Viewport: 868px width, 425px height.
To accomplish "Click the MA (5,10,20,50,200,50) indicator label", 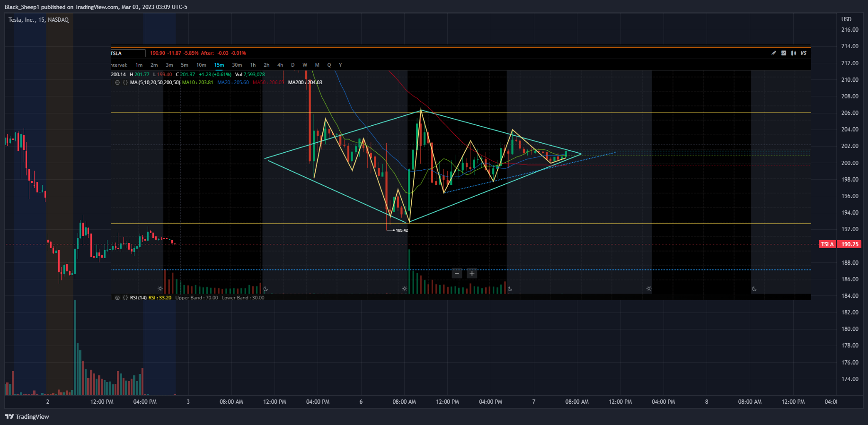I will point(155,82).
